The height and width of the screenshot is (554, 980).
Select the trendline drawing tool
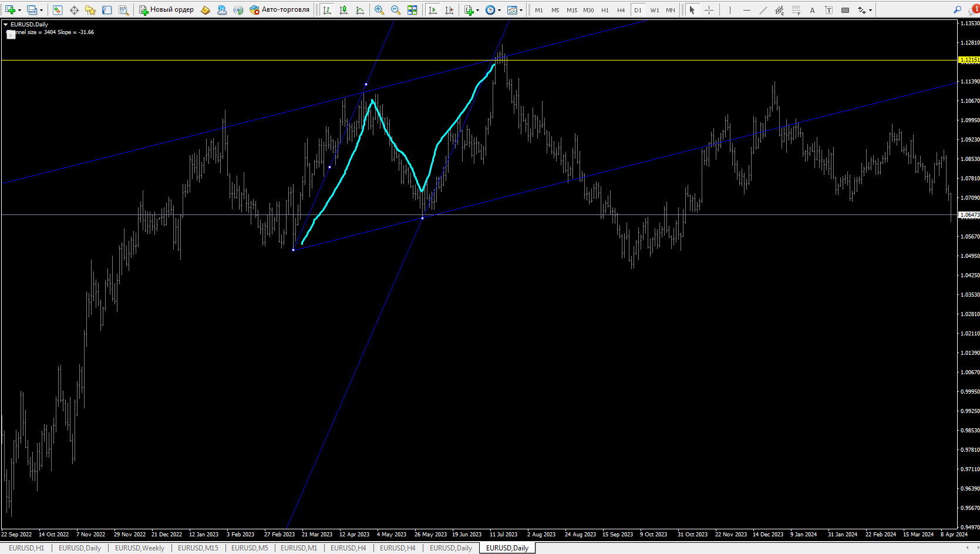[x=763, y=10]
